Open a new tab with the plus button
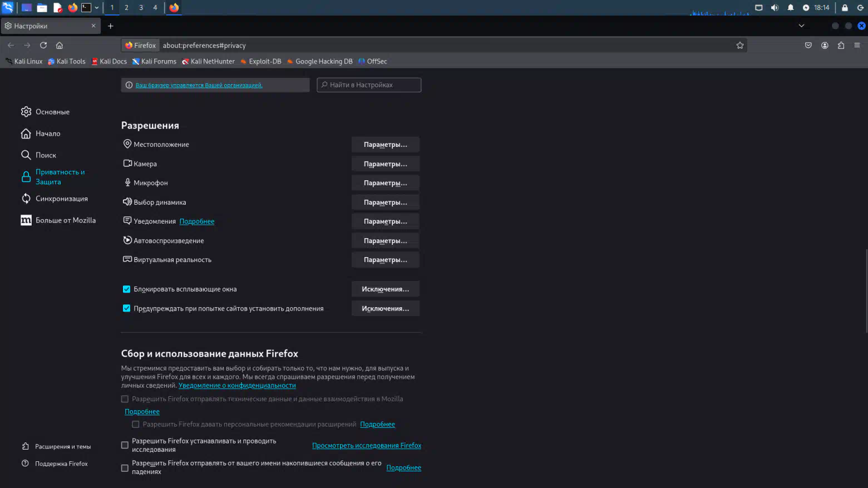This screenshot has height=488, width=868. click(110, 26)
